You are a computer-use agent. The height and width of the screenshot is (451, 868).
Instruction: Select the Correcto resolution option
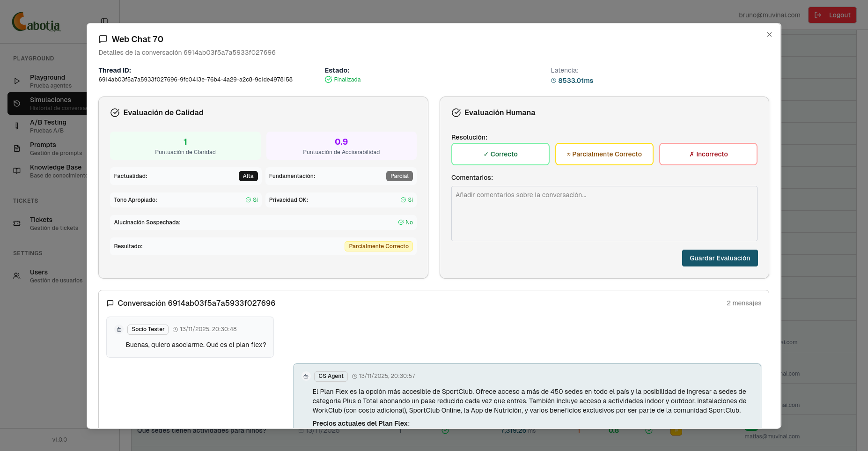500,154
